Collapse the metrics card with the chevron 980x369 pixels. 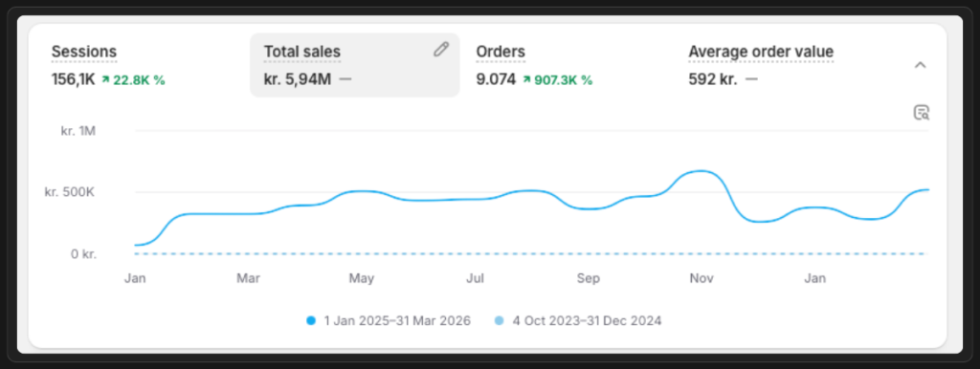click(x=920, y=65)
